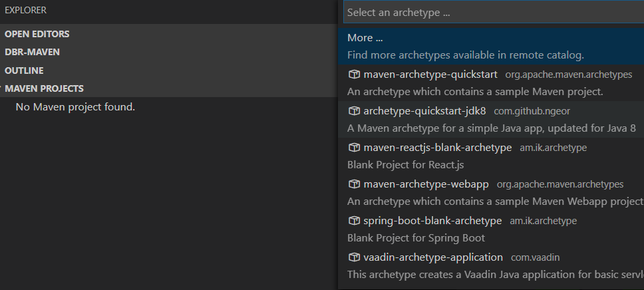Click the No Maven project found message
The height and width of the screenshot is (290, 644).
75,106
